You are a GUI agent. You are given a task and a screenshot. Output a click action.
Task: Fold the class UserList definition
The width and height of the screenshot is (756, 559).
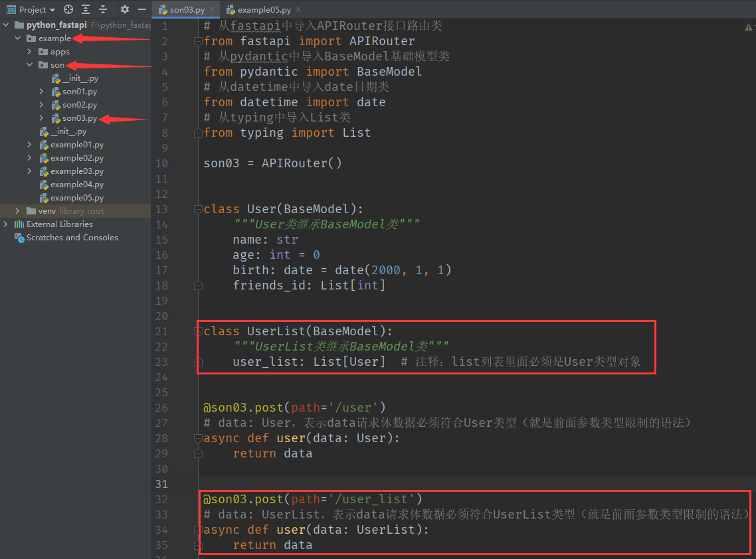click(x=197, y=331)
